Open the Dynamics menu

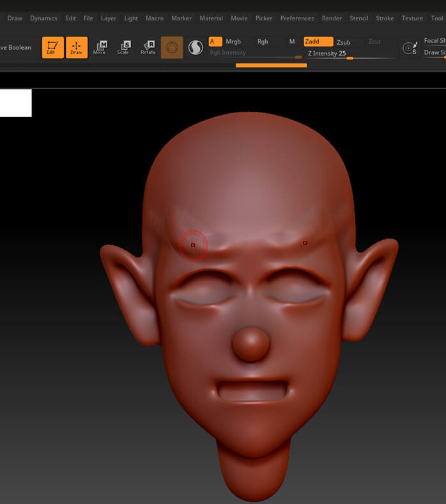[x=43, y=19]
